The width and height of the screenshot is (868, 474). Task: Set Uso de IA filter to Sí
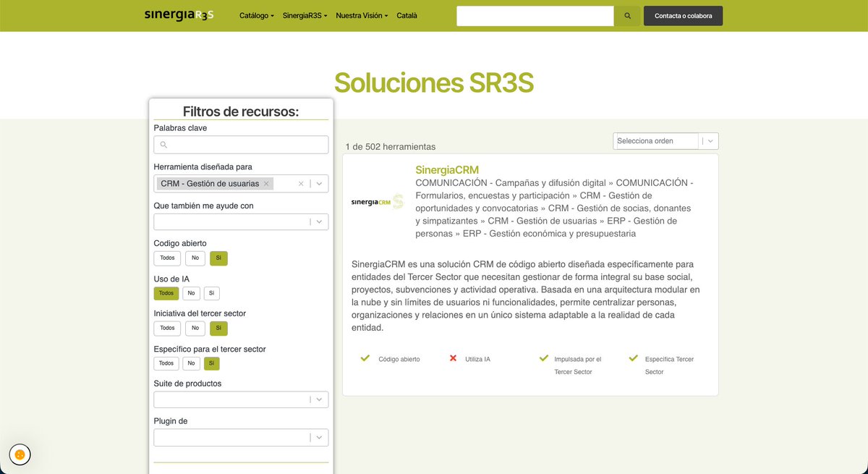[211, 293]
